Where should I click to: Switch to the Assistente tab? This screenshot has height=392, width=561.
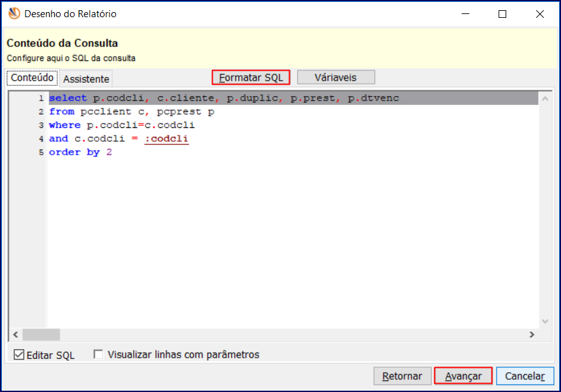[x=85, y=78]
